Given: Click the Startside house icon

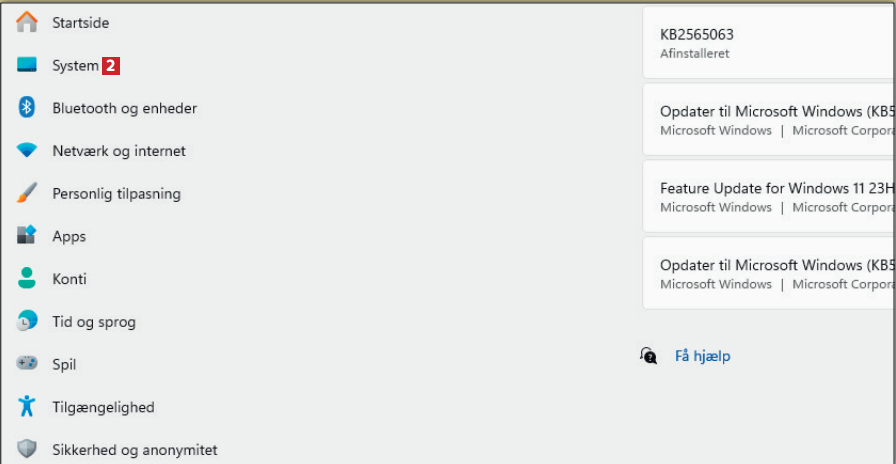Looking at the screenshot, I should (x=27, y=22).
